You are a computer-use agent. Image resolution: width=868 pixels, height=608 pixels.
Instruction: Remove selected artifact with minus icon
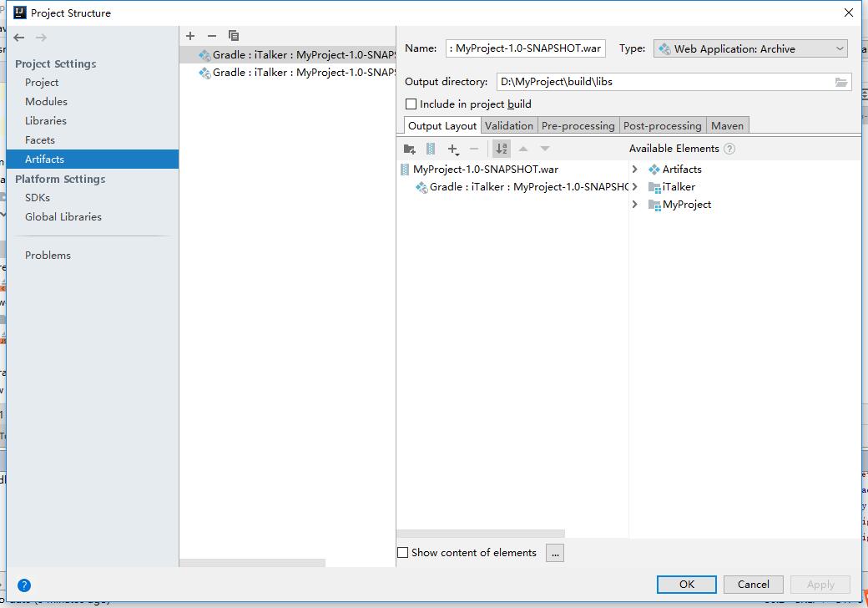click(212, 36)
